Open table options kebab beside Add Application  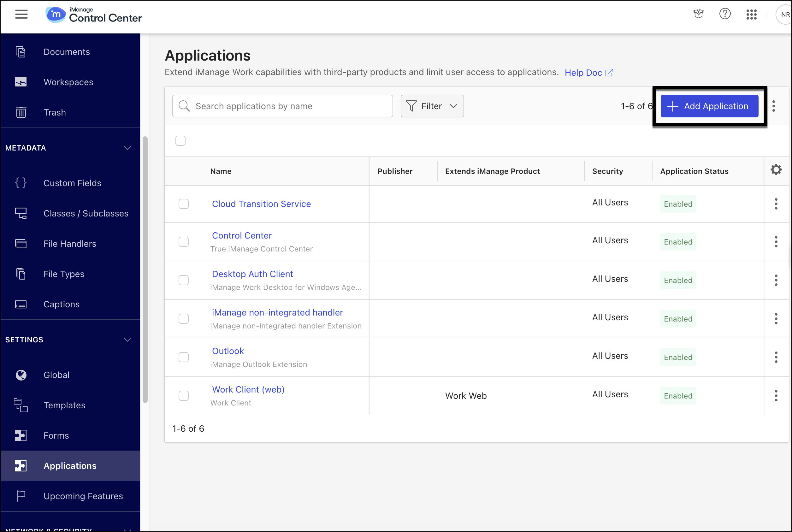pos(773,106)
